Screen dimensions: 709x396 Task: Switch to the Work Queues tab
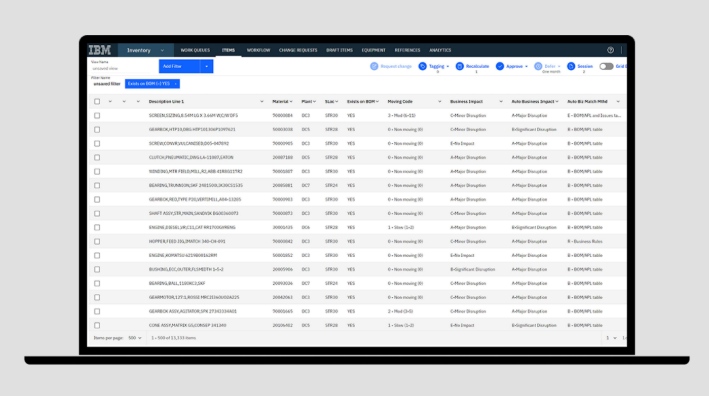click(195, 50)
